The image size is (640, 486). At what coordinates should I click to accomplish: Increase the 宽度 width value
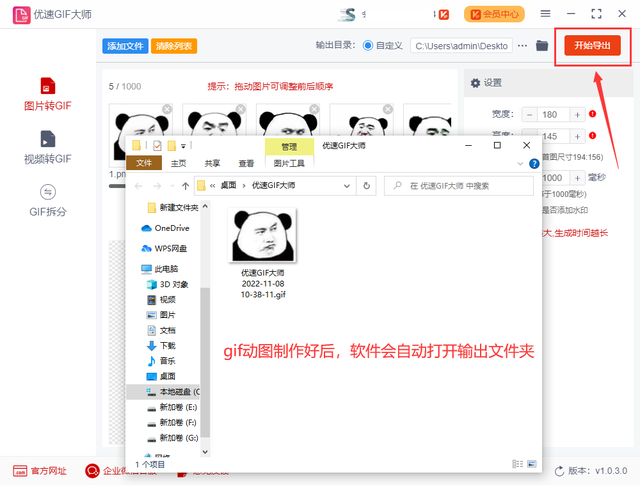[578, 115]
